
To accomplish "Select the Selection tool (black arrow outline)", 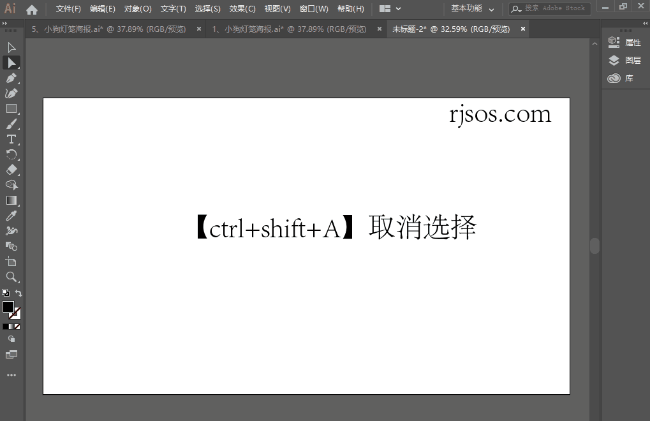I will click(x=11, y=48).
